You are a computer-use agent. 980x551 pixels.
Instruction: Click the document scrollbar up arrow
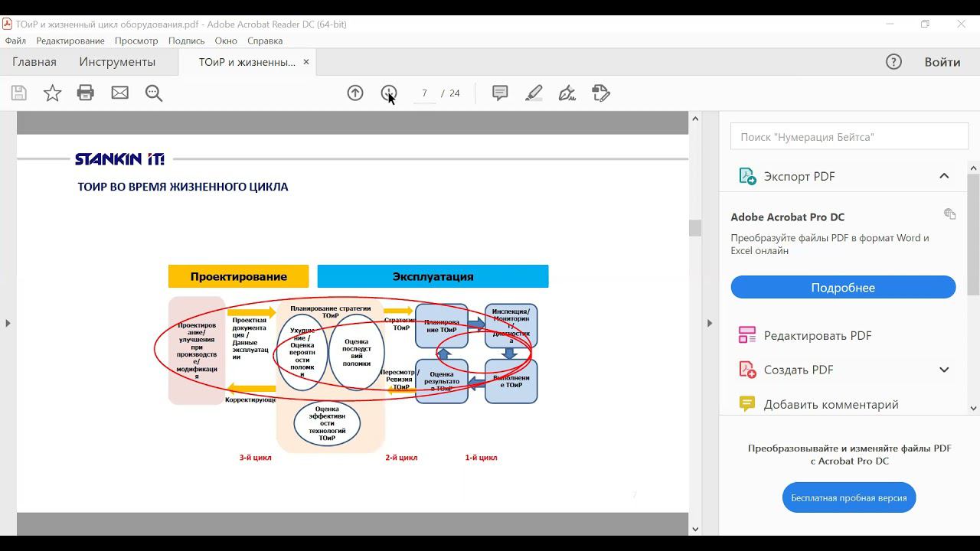click(695, 119)
